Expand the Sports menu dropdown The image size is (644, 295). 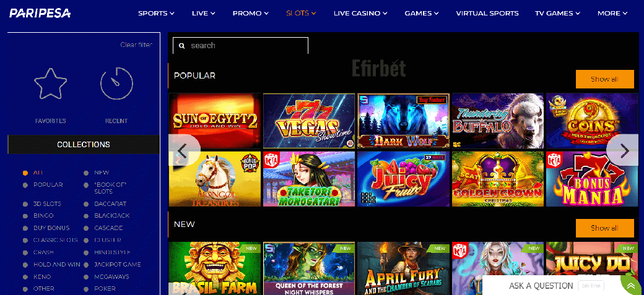(156, 13)
